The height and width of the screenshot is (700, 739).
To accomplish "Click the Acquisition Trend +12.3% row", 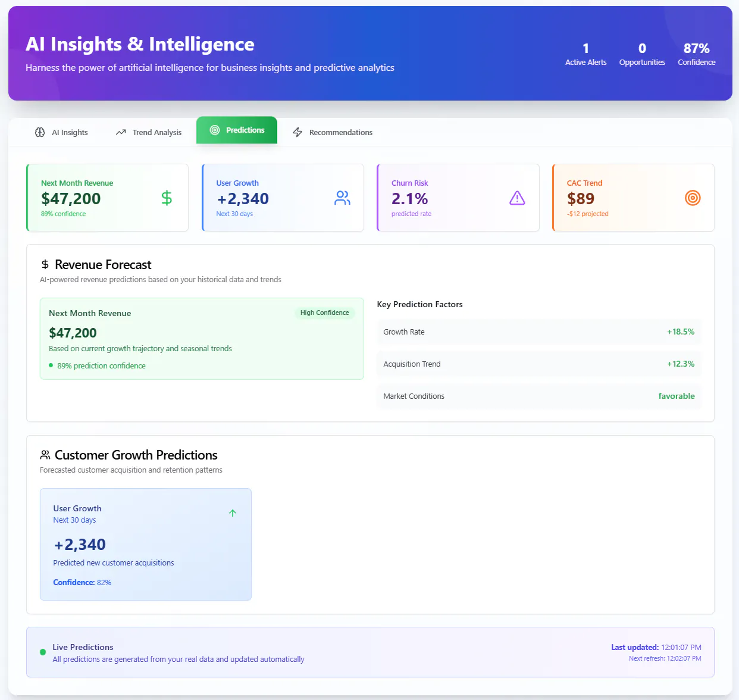I will pos(539,364).
